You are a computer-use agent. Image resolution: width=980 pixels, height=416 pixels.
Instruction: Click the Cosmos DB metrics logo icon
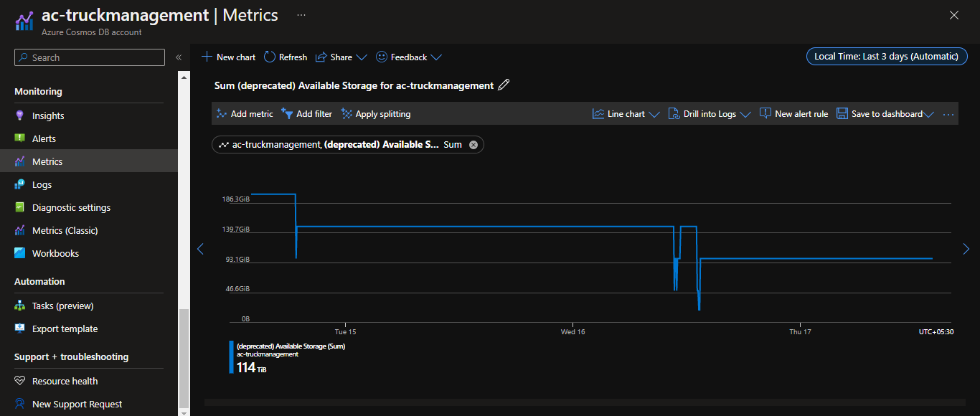click(x=24, y=21)
